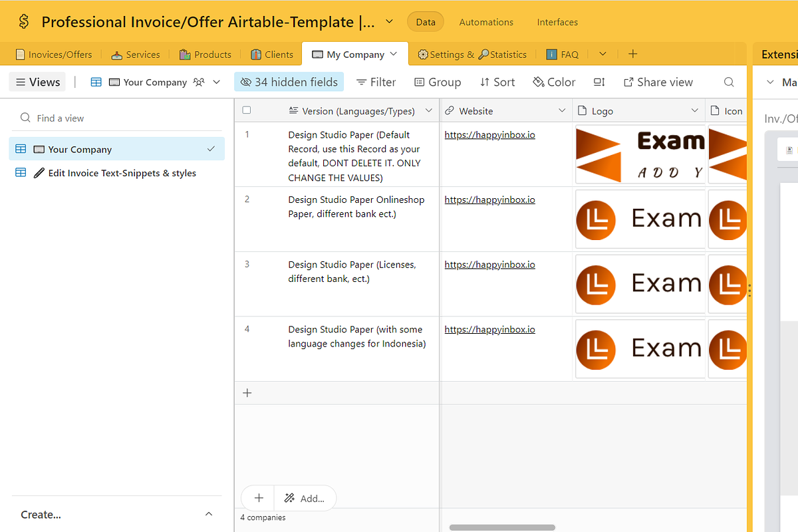This screenshot has height=532, width=798.
Task: Open Settings & Statistics table tab
Action: click(471, 55)
